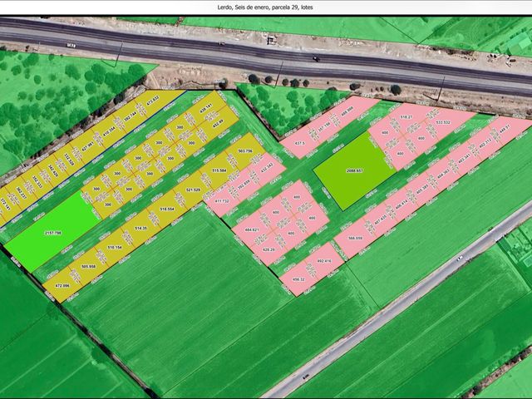Click the pink lot labeled 428.29
The height and width of the screenshot is (399, 532).
268,249
